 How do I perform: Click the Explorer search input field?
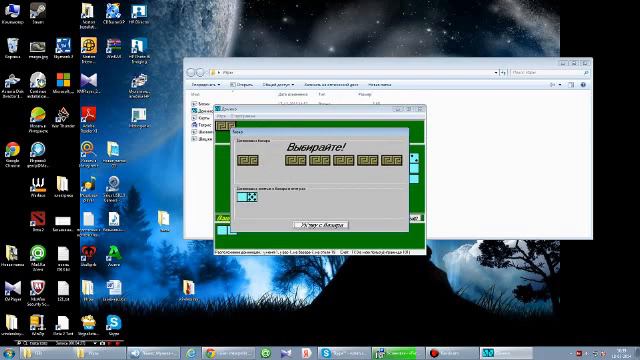tap(549, 73)
